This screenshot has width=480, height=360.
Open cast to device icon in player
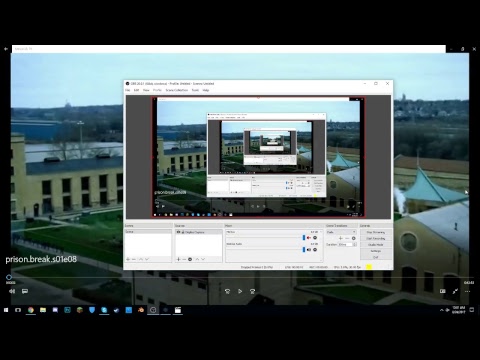point(443,291)
